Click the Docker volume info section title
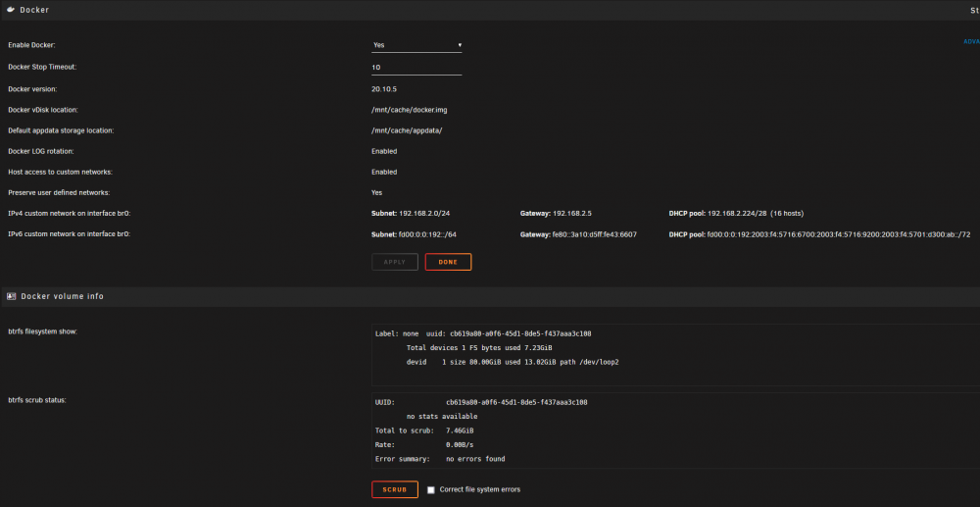 pos(63,296)
